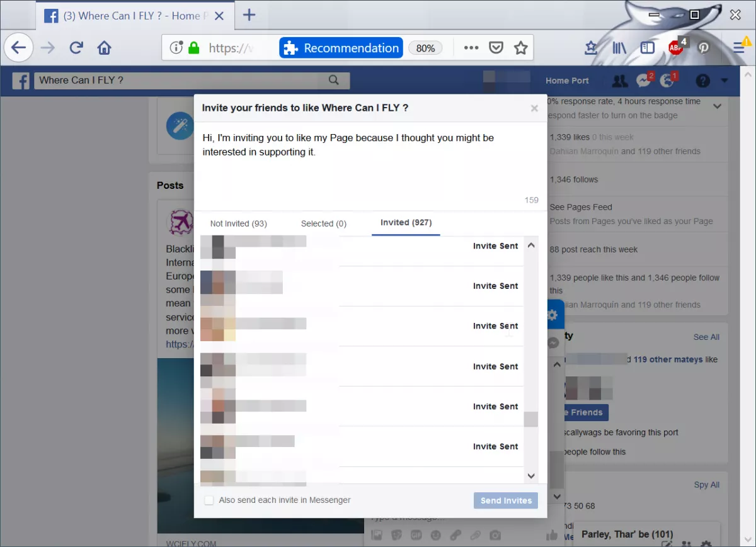Go to Home Port link
The height and width of the screenshot is (547, 756).
[x=567, y=81]
